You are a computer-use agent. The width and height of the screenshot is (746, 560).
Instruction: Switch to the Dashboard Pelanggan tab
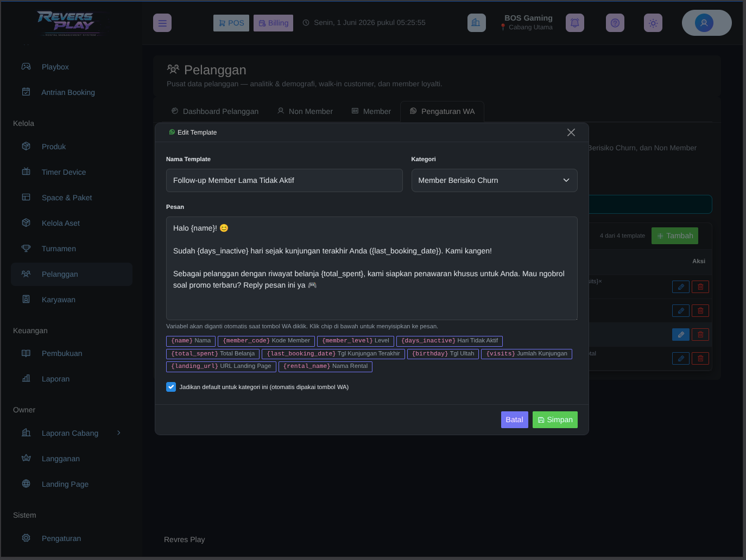tap(214, 111)
